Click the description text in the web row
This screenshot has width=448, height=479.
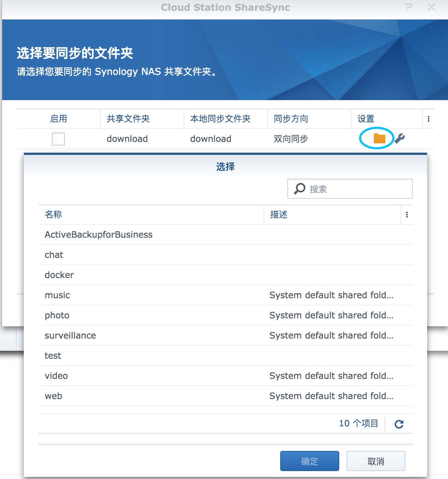click(331, 396)
